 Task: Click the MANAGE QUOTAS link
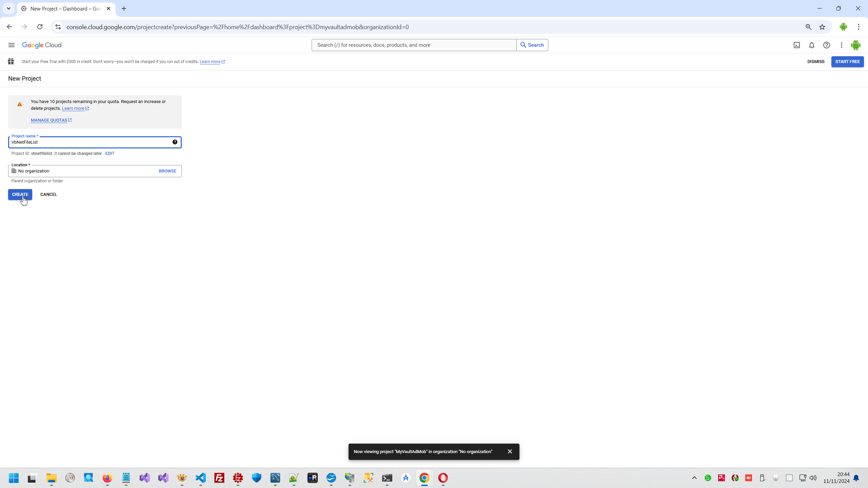tap(49, 120)
